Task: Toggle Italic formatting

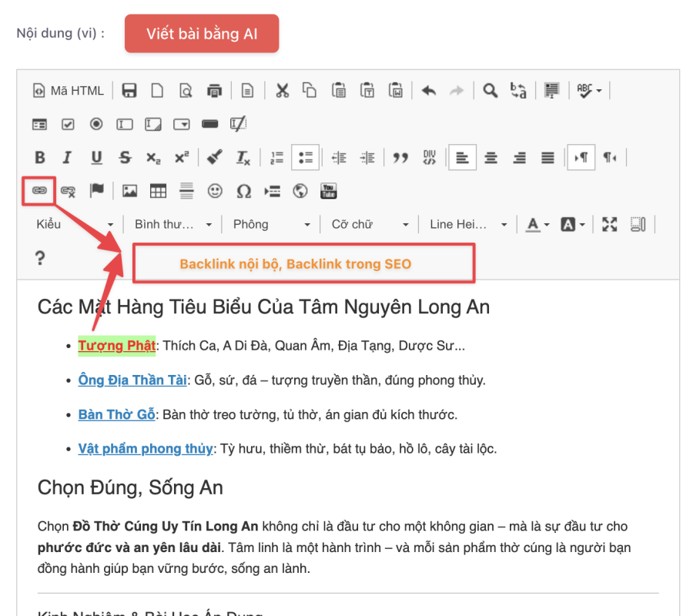Action: (x=68, y=158)
